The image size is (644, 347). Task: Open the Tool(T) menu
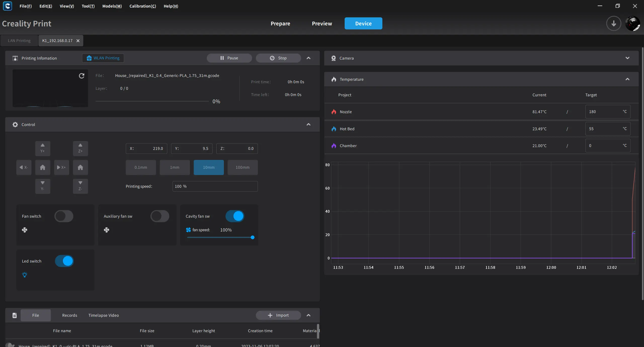tap(88, 6)
